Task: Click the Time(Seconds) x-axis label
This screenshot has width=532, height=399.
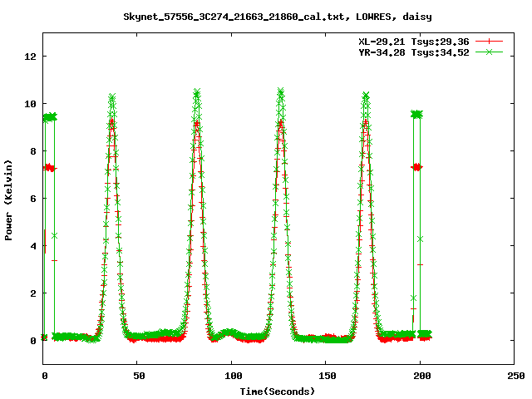Action: pos(278,391)
